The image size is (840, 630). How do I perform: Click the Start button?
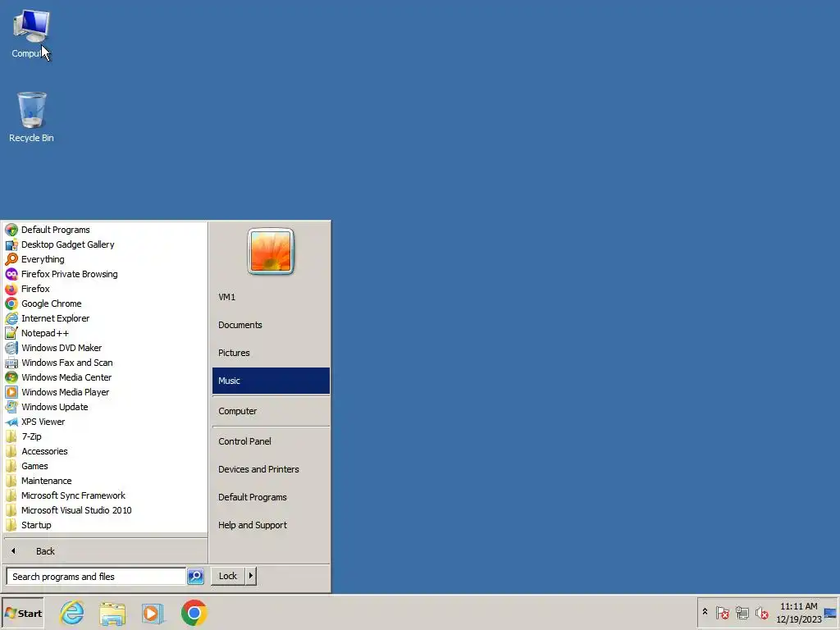(22, 613)
